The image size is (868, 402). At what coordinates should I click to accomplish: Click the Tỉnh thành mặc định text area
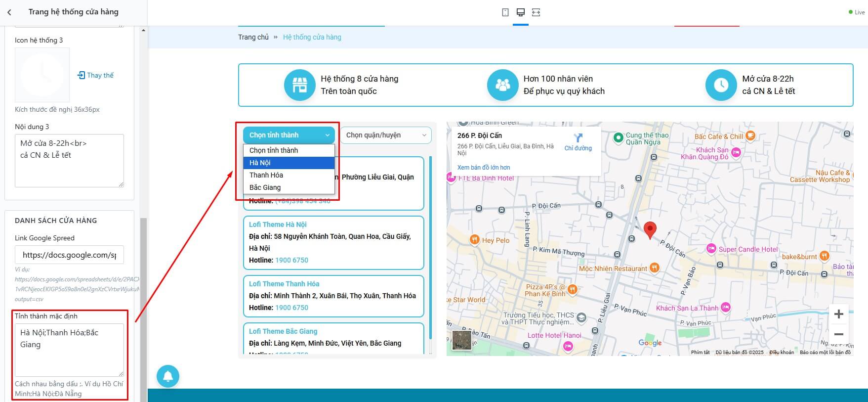coord(69,350)
